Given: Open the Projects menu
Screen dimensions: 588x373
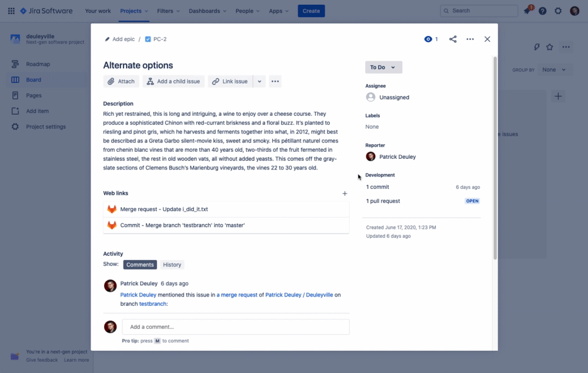Looking at the screenshot, I should tap(134, 11).
